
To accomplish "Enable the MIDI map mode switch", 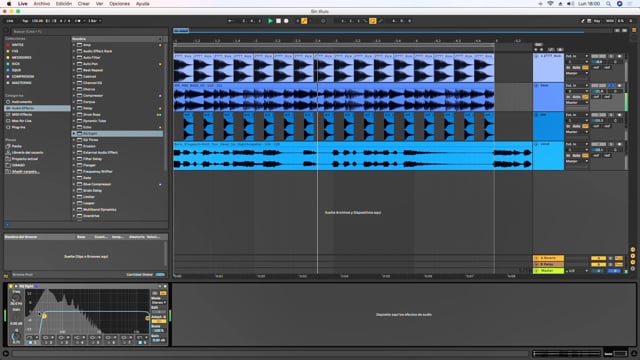I will tap(610, 21).
